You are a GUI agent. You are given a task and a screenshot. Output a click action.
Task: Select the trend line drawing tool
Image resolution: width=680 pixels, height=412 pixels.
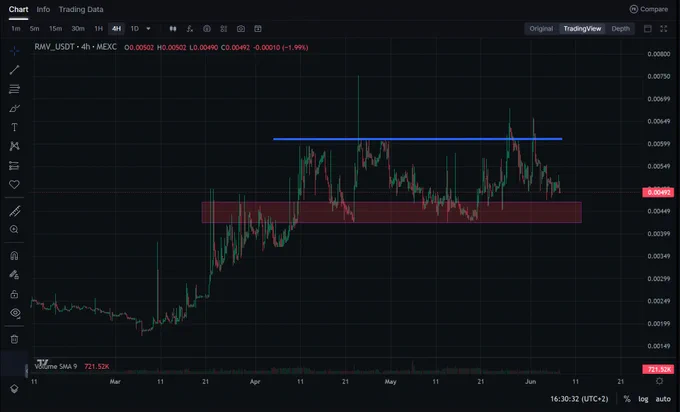[14, 70]
